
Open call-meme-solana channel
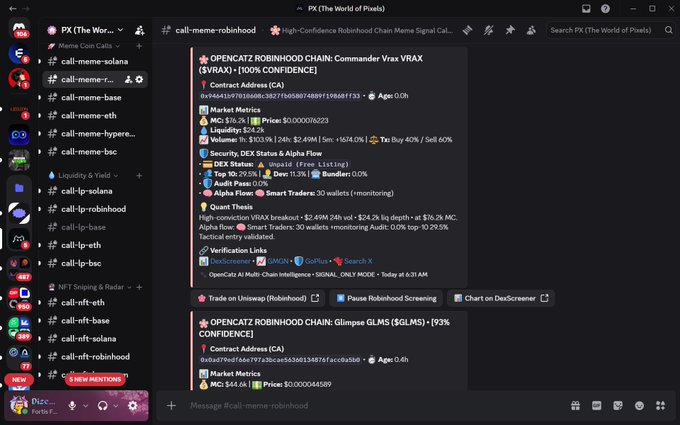click(x=95, y=61)
